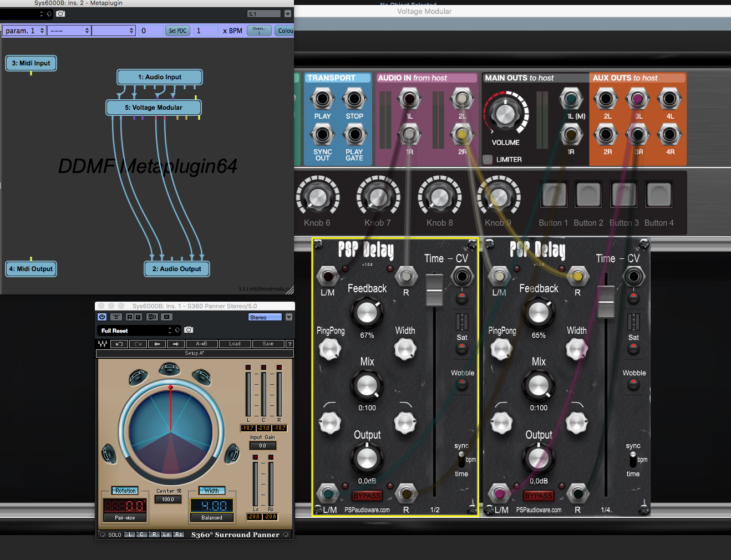
Task: Click the Set PDC button
Action: 177,30
